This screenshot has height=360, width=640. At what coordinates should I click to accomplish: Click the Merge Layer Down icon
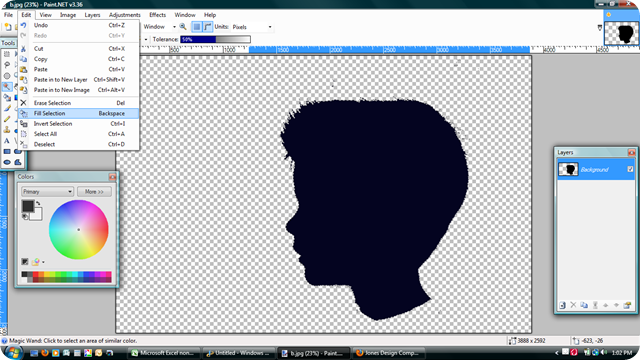pos(595,305)
